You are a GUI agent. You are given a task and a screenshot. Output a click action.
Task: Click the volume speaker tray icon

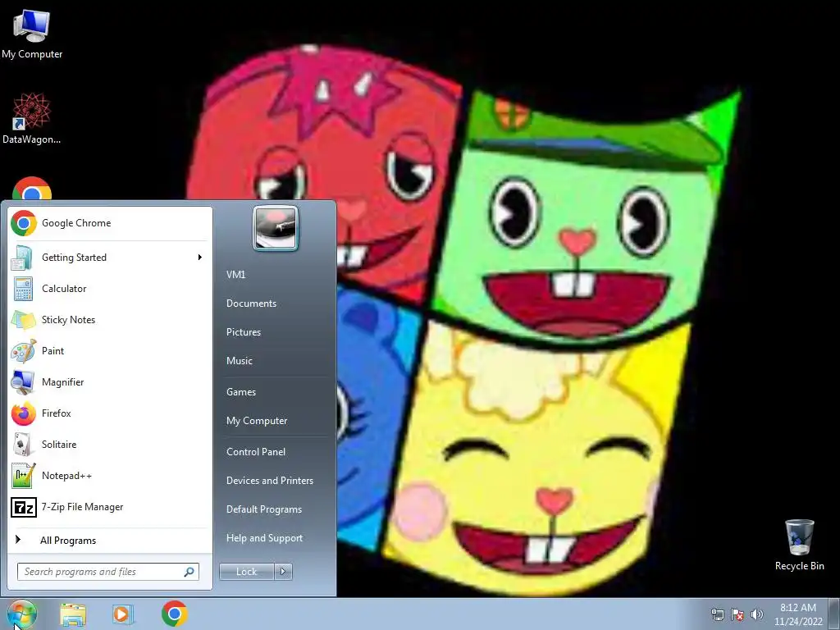coord(756,614)
